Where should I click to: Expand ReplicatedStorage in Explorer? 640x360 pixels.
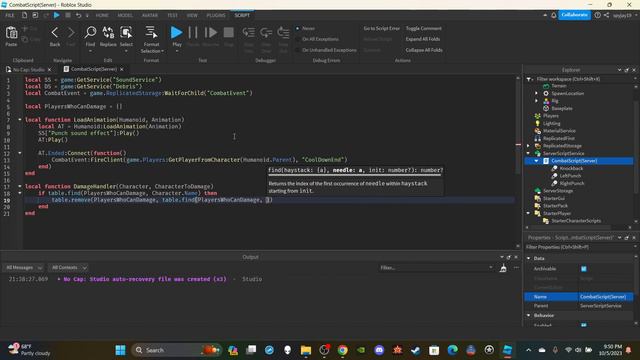529,146
